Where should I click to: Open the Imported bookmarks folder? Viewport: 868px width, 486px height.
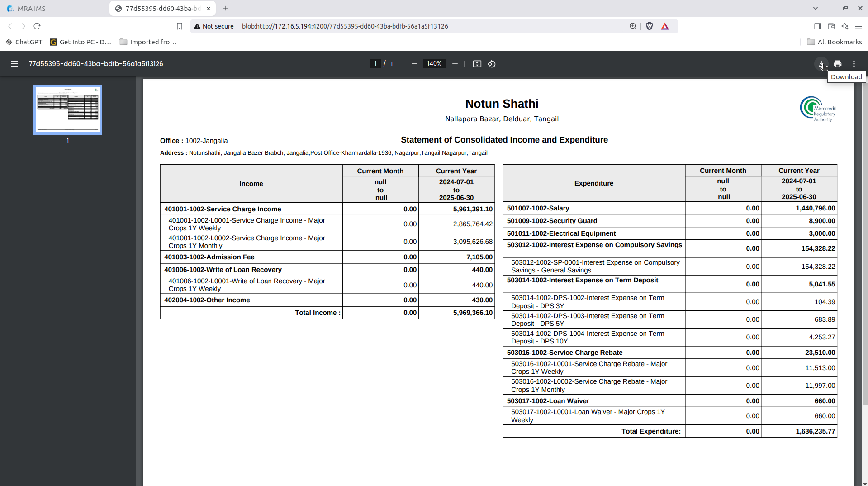pos(148,42)
